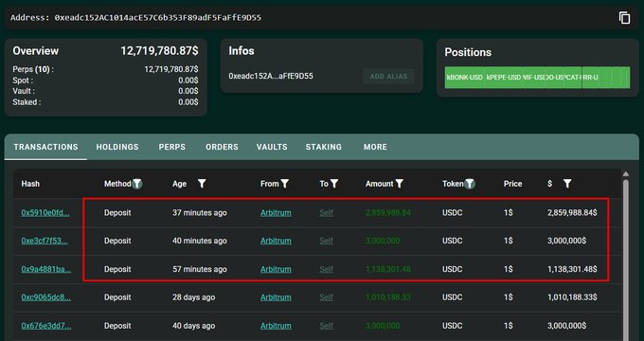Viewport: 644px width, 341px height.
Task: Select the kBONK-USD position segment
Action: (x=464, y=78)
